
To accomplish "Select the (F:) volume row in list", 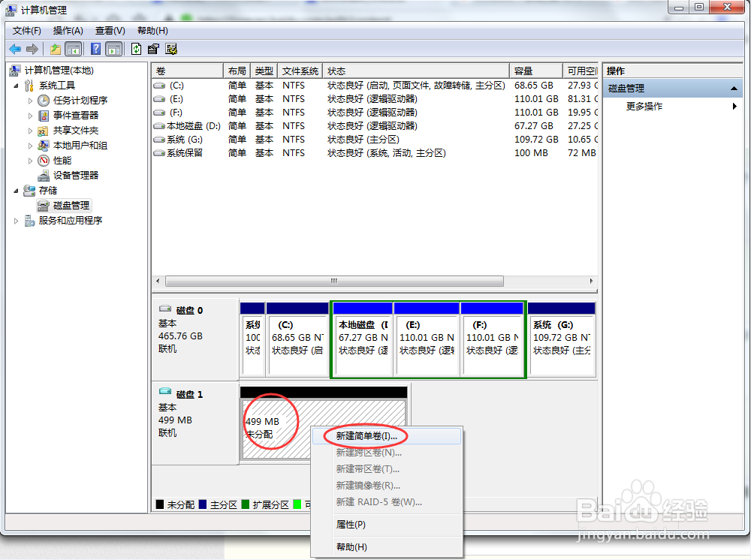I will tap(375, 113).
